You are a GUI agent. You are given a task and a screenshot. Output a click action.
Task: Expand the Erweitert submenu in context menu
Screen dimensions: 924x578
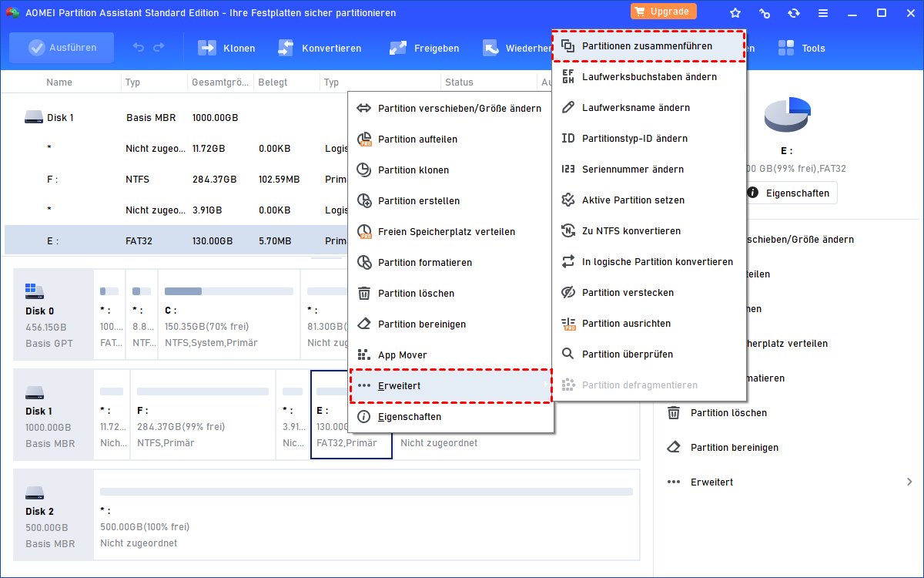coord(451,386)
